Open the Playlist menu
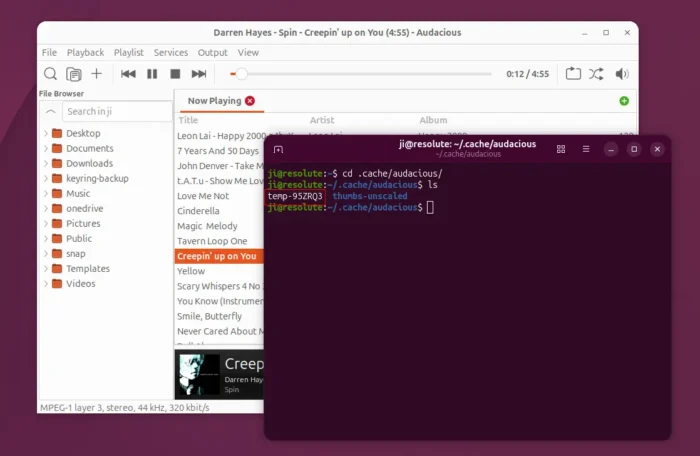This screenshot has width=700, height=456. pos(129,52)
